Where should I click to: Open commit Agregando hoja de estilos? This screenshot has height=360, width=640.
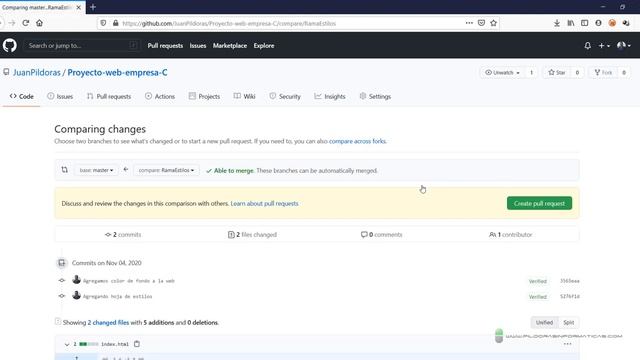[118, 296]
